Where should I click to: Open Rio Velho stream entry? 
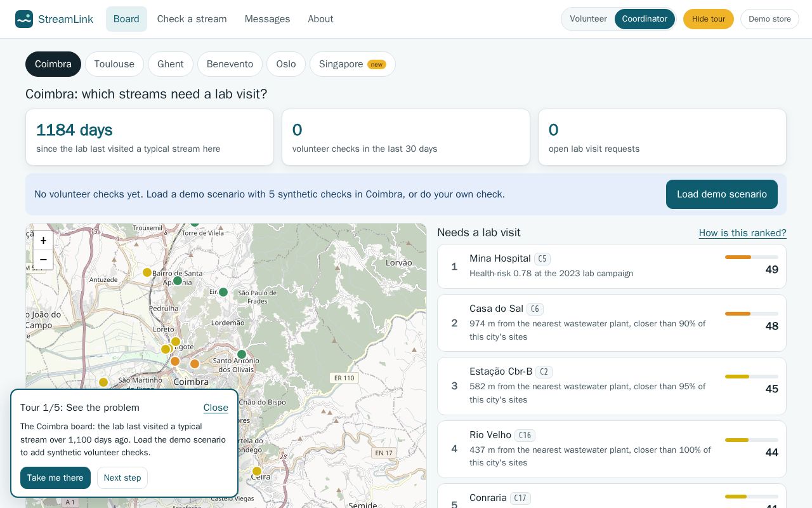pyautogui.click(x=612, y=449)
